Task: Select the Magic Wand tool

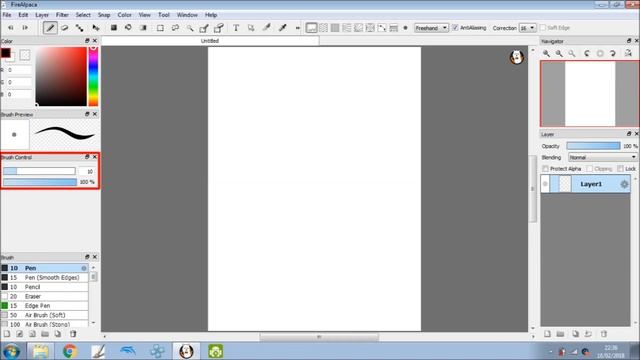Action: 190,28
